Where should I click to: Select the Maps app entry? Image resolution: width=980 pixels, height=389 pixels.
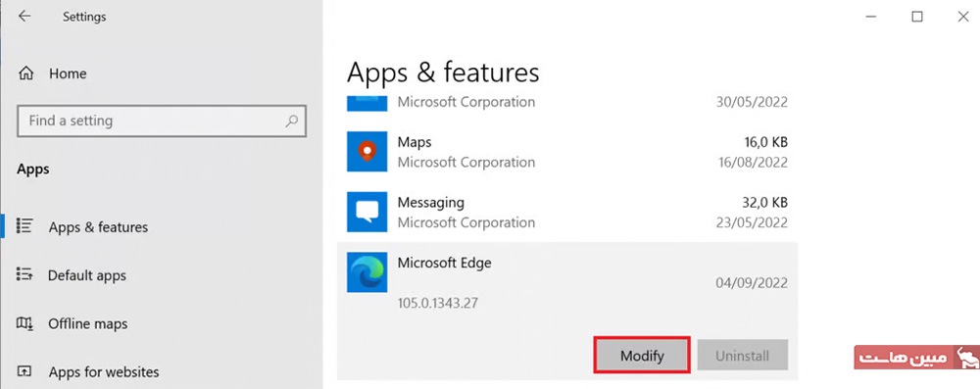point(567,152)
